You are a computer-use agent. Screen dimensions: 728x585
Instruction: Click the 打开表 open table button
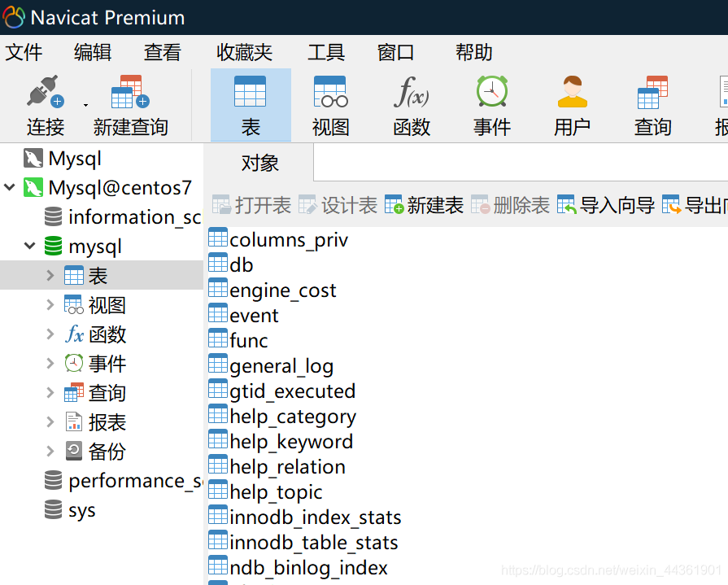tap(251, 205)
